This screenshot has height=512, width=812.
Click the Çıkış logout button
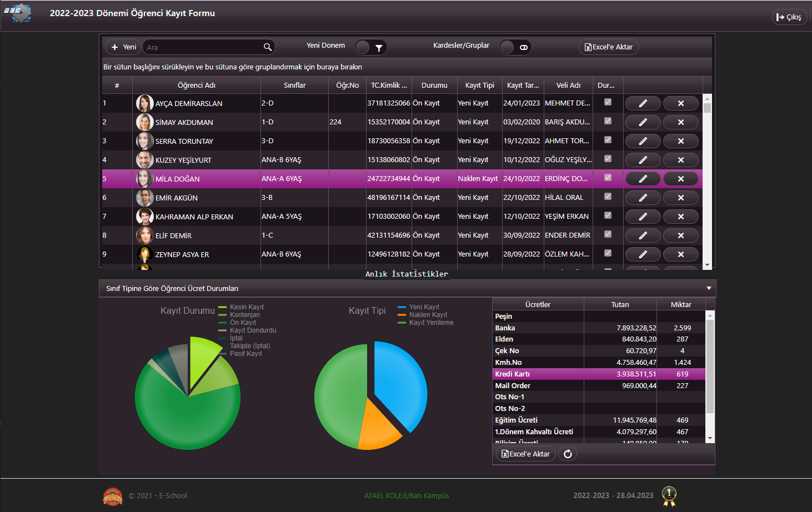click(789, 17)
